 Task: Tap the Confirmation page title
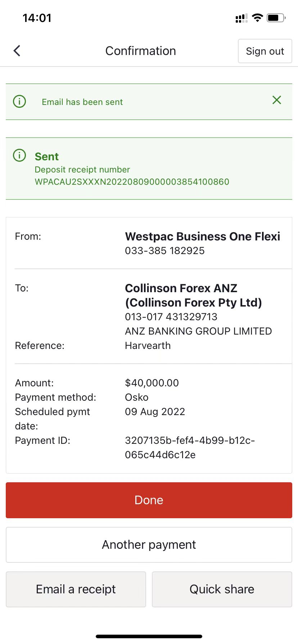coord(141,51)
